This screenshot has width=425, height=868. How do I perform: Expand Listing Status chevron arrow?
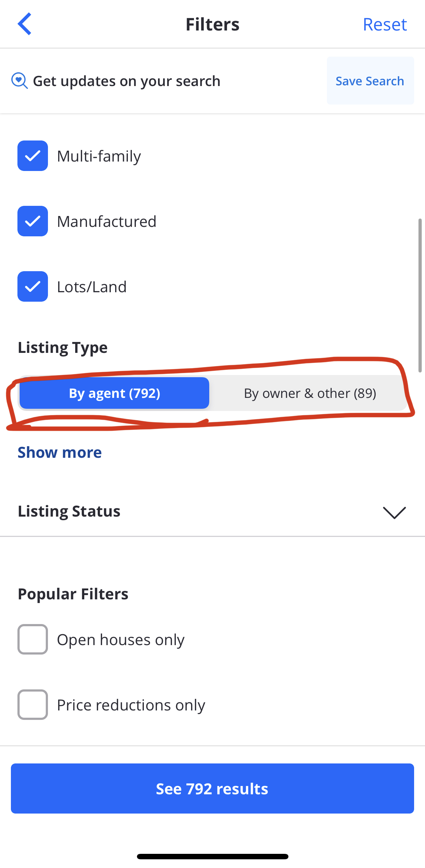click(x=394, y=512)
